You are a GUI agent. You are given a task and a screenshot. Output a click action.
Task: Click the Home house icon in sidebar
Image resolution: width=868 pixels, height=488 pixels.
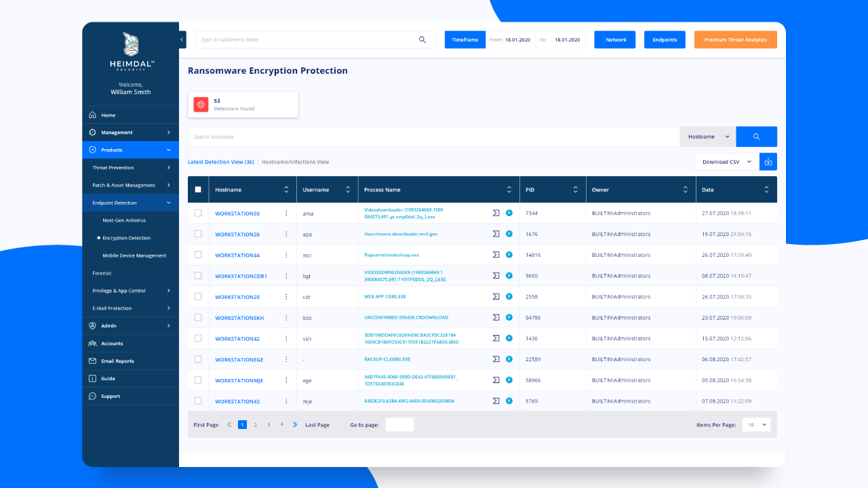(92, 115)
